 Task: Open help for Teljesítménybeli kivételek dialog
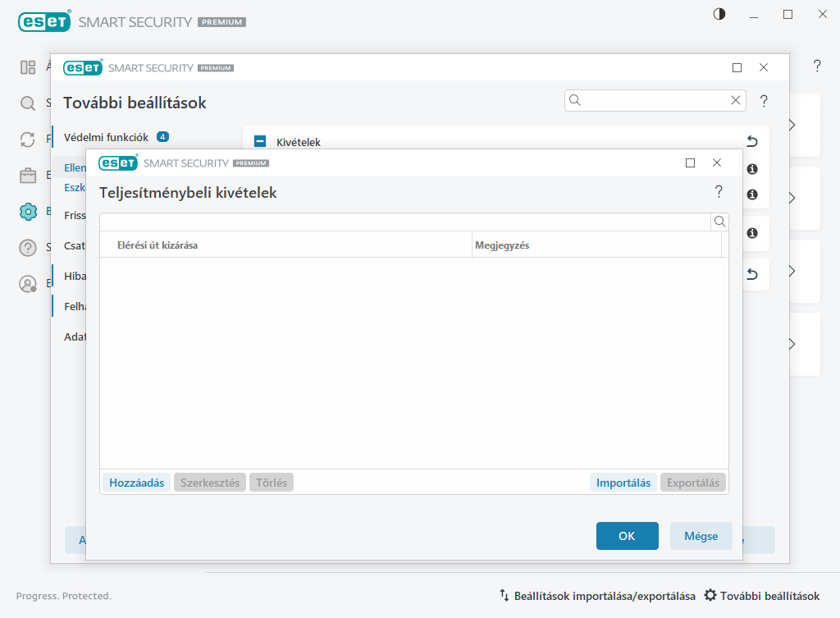(719, 192)
